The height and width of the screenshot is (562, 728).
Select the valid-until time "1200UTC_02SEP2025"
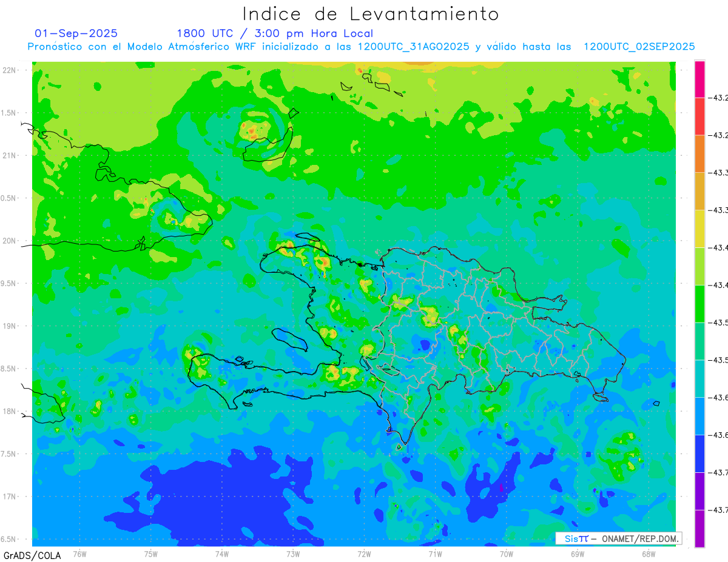(639, 47)
